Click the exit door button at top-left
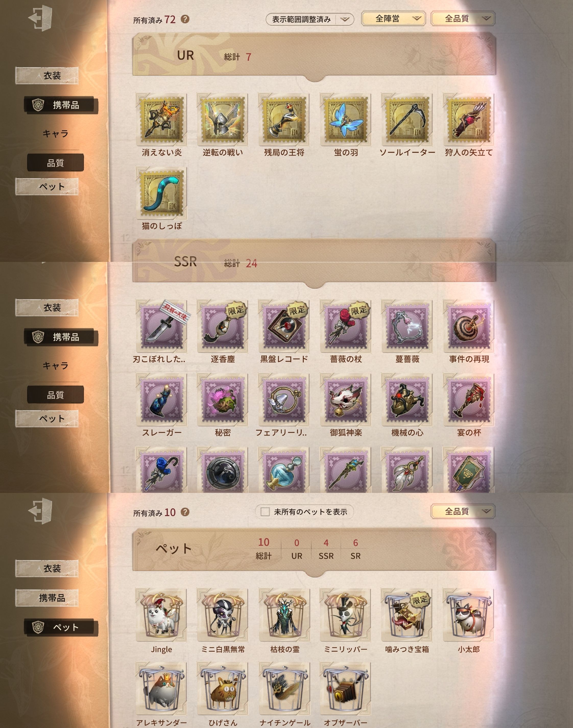This screenshot has width=573, height=728. coord(40,18)
